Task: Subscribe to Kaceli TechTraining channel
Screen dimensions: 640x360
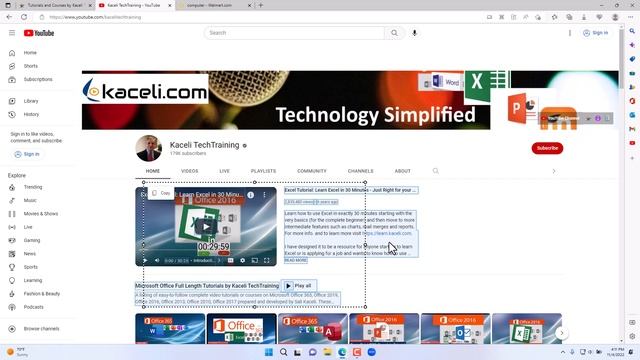Action: (547, 148)
